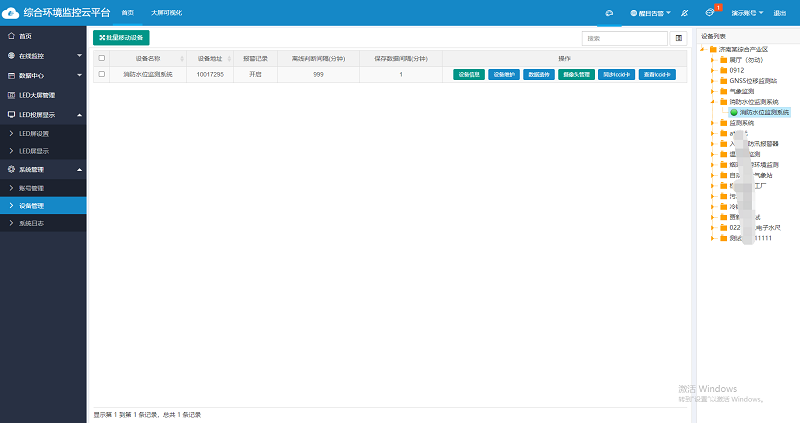This screenshot has height=423, width=800.
Task: Select the 监测系统 folder in device tree
Action: click(741, 123)
